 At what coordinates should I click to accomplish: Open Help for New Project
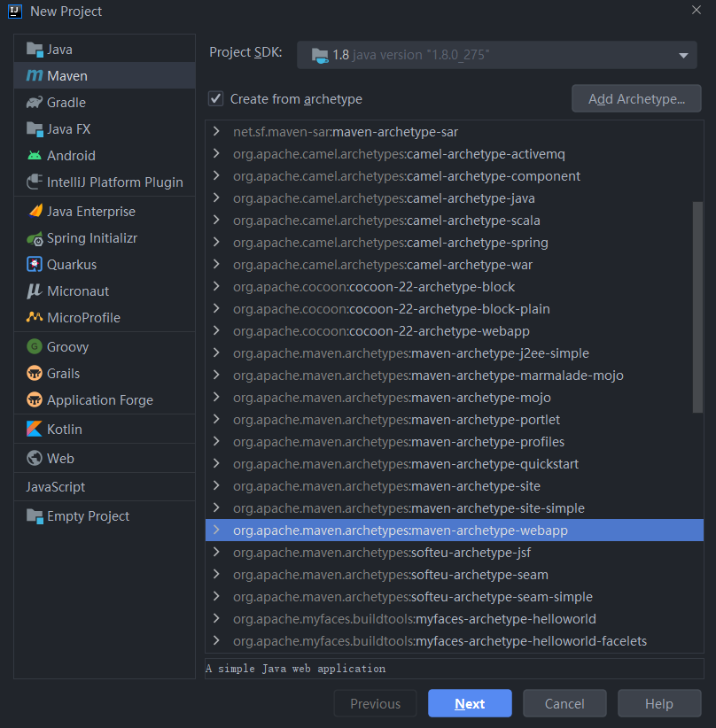click(659, 703)
